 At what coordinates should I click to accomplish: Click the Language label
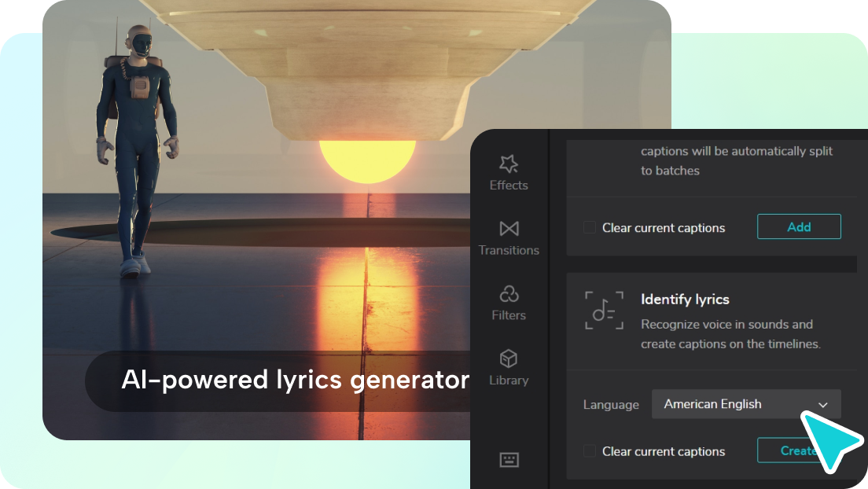[611, 405]
